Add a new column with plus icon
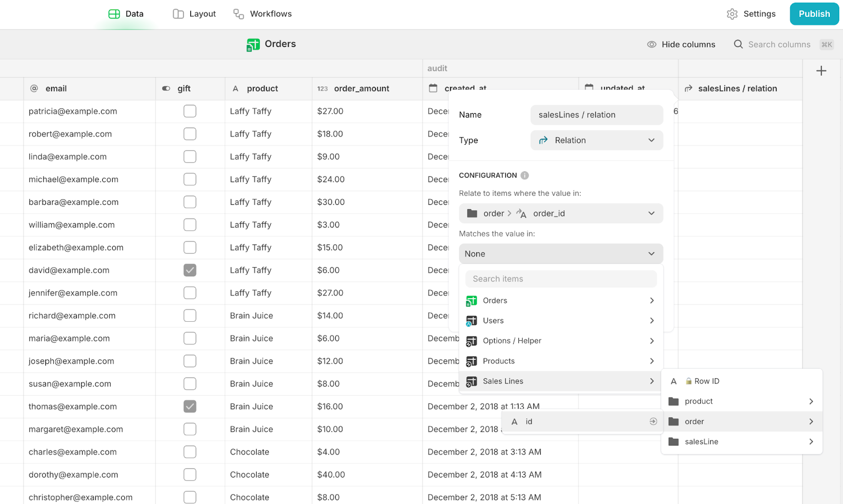Viewport: 843px width, 504px height. click(821, 71)
